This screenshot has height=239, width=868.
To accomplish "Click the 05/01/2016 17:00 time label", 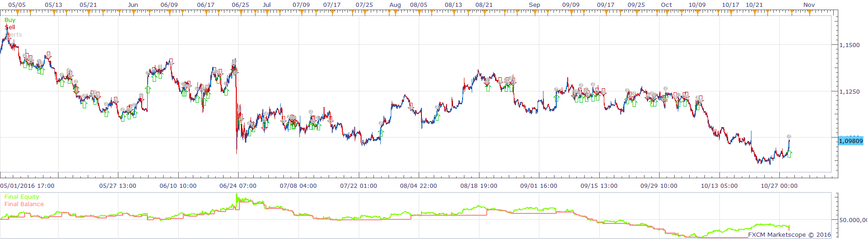I will click(x=27, y=186).
